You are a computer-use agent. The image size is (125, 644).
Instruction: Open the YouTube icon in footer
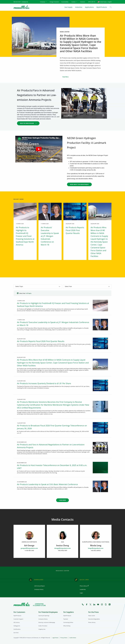pyautogui.click(x=98, y=604)
